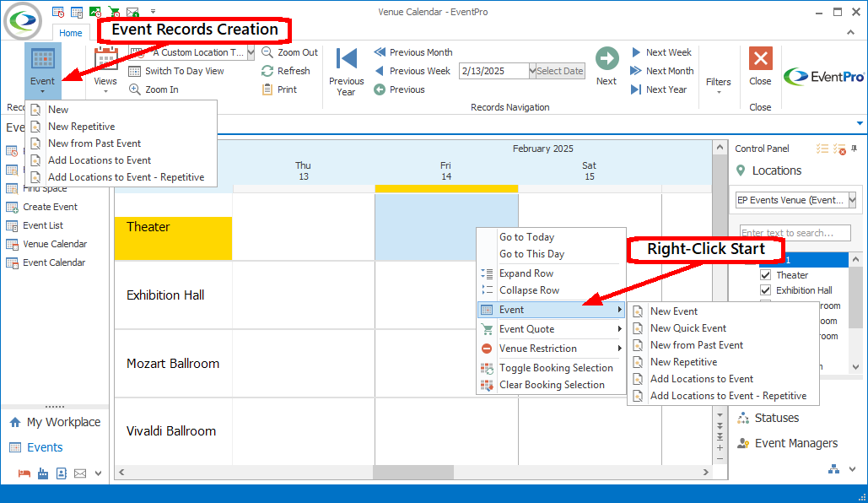
Task: Choose New from Past Event in ribbon dropdown
Action: pos(121,143)
